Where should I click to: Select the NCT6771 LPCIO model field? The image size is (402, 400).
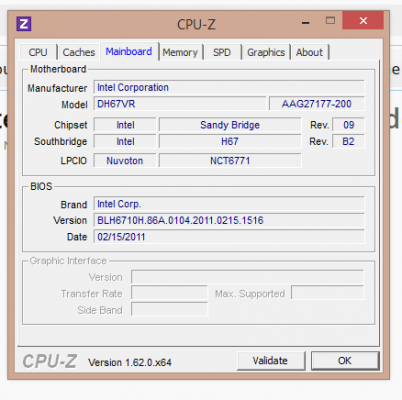[230, 161]
